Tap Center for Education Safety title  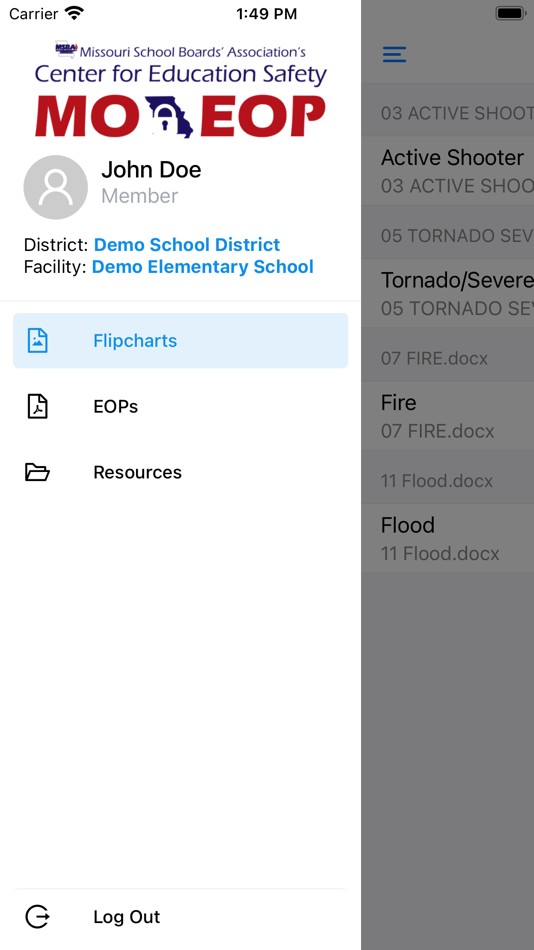(x=181, y=74)
